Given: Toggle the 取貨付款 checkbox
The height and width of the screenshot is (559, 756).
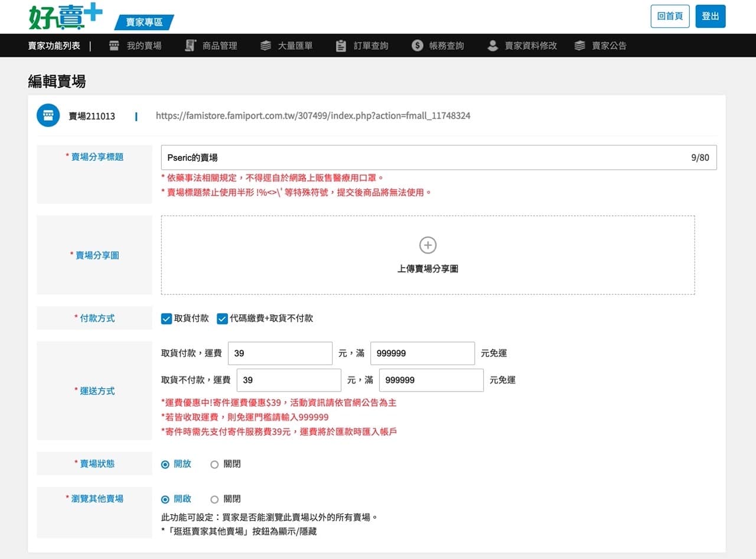Looking at the screenshot, I should coord(167,318).
